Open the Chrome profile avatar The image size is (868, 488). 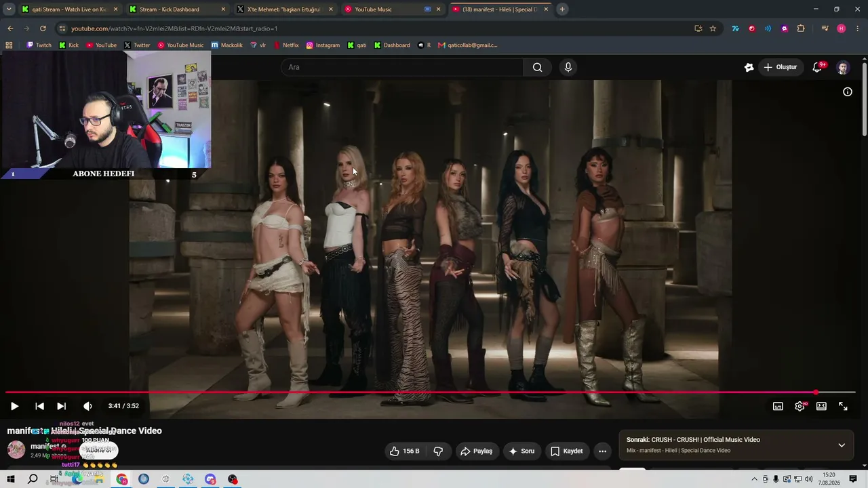[x=842, y=28]
